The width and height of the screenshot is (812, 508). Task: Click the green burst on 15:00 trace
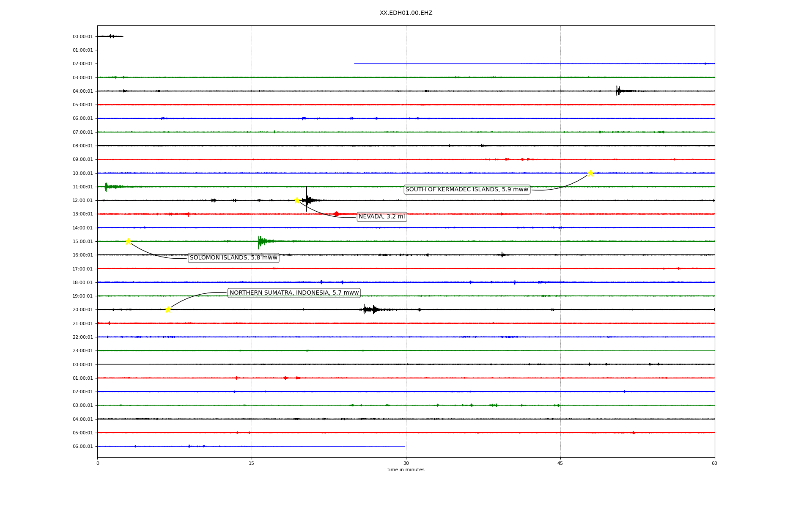[261, 241]
